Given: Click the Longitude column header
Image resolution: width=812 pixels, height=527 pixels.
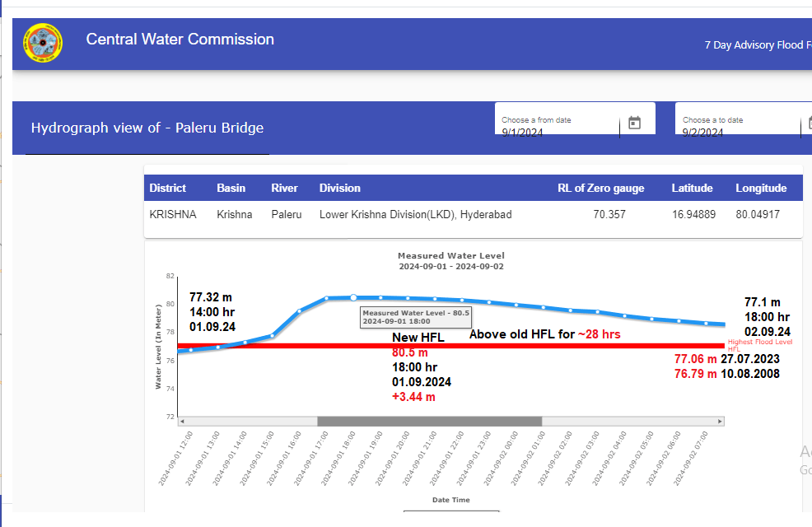Looking at the screenshot, I should pos(761,188).
